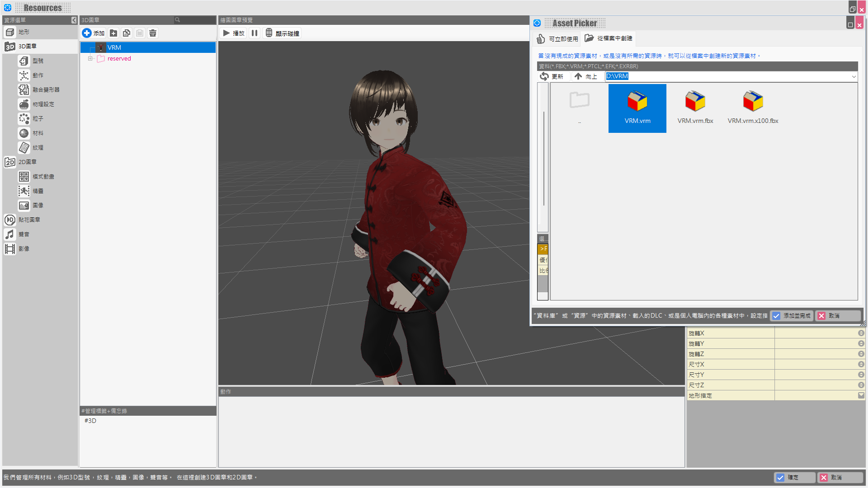
Task: Select the VRM.vrm.x100.fbx file
Action: [753, 108]
